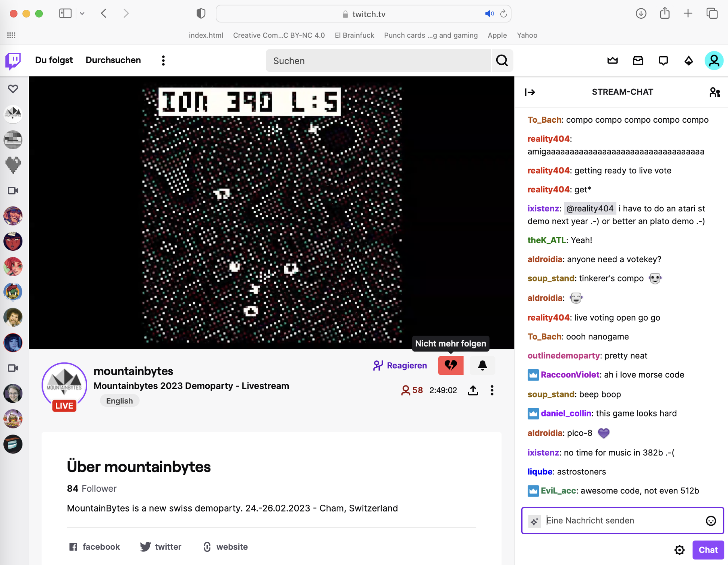Open the Safari sidebar dropdown chevron
The width and height of the screenshot is (728, 565).
point(82,14)
